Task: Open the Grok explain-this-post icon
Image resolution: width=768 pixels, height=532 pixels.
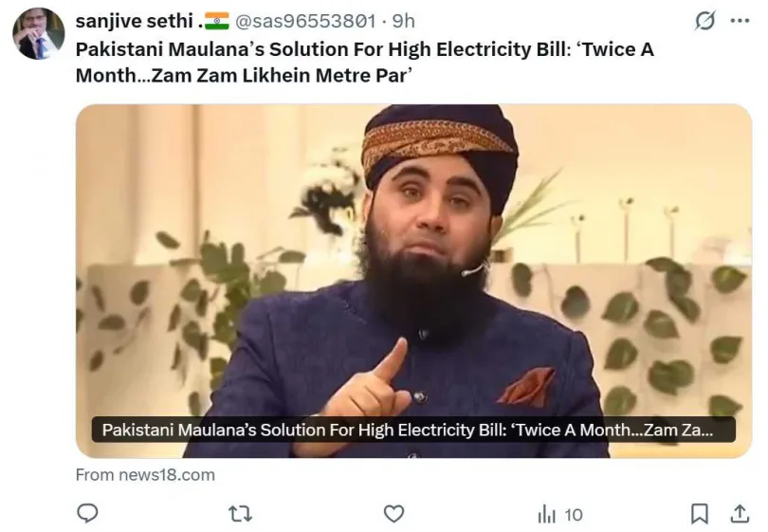Action: pos(704,21)
